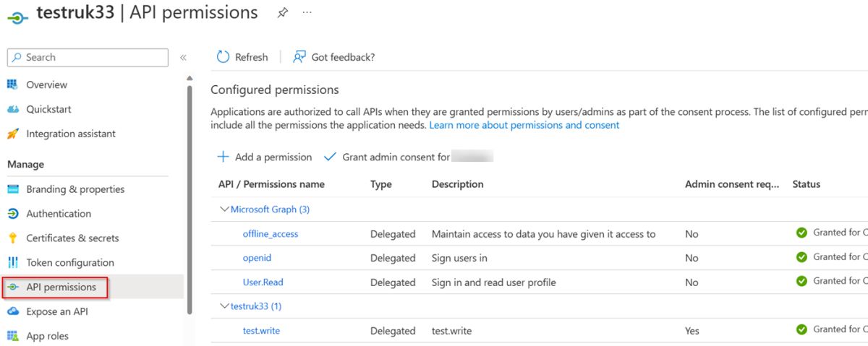Image resolution: width=868 pixels, height=346 pixels.
Task: Click the sidebar scrollbar up arrow
Action: click(x=190, y=77)
